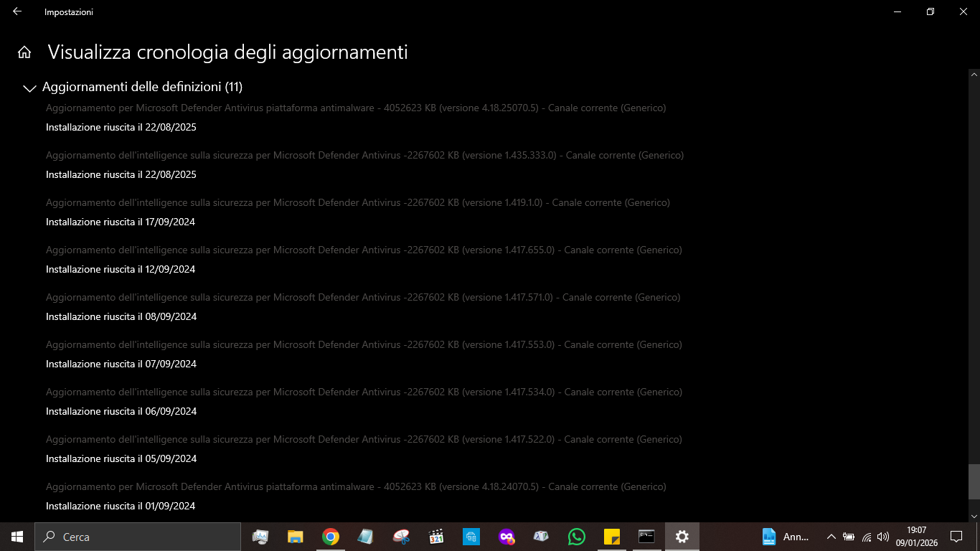Open the notification center icon

(x=956, y=537)
